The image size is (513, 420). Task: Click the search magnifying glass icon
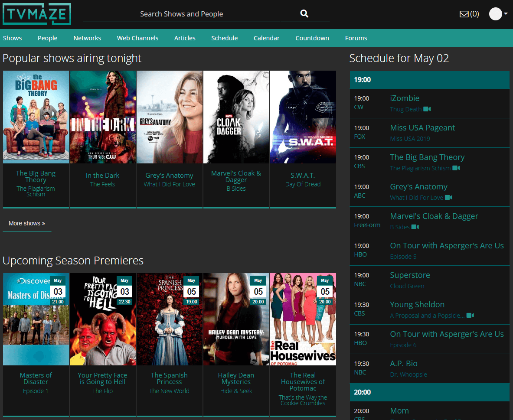click(304, 14)
